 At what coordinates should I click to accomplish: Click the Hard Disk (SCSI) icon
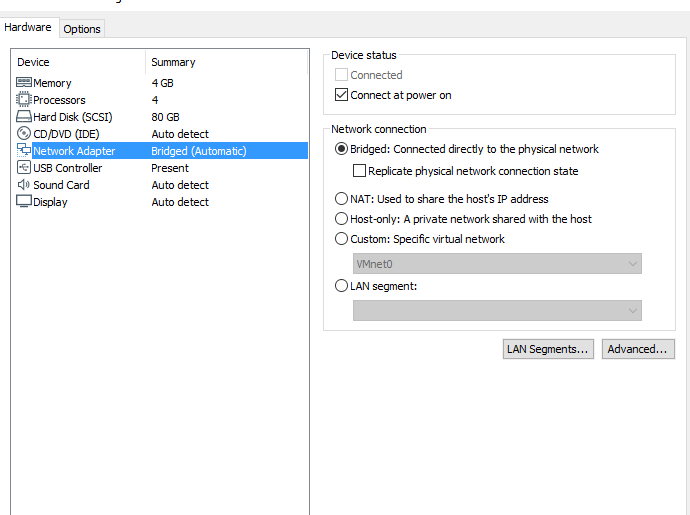pyautogui.click(x=24, y=116)
